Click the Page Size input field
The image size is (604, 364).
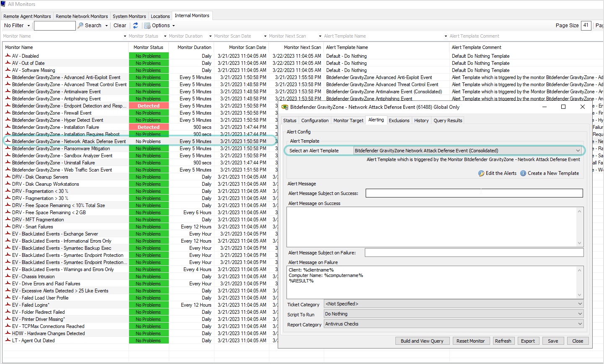point(586,25)
